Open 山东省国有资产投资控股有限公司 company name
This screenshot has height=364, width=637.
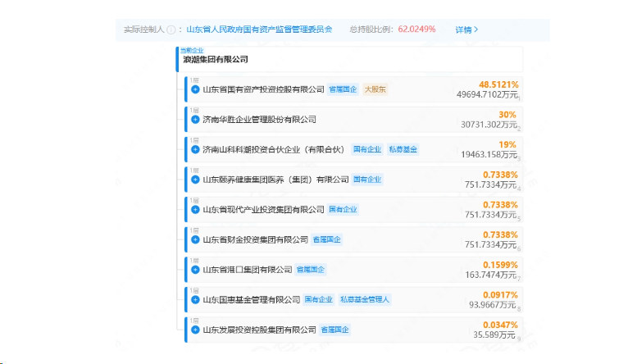263,89
